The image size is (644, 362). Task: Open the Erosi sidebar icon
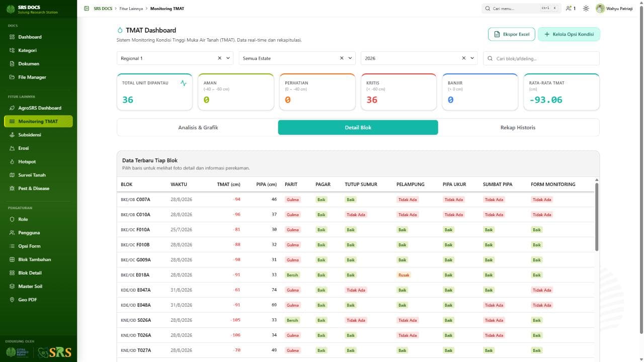(13, 148)
